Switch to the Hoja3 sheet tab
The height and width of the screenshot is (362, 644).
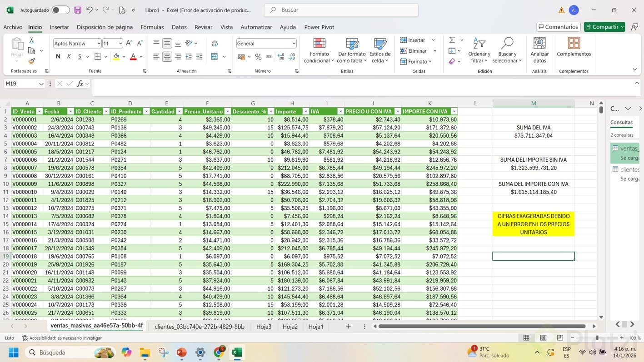point(264,327)
